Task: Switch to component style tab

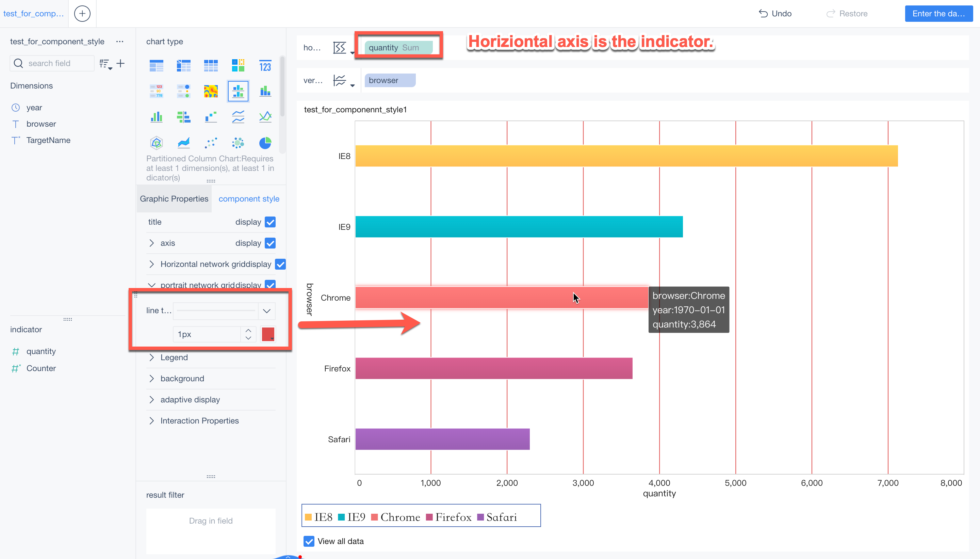Action: (x=249, y=199)
